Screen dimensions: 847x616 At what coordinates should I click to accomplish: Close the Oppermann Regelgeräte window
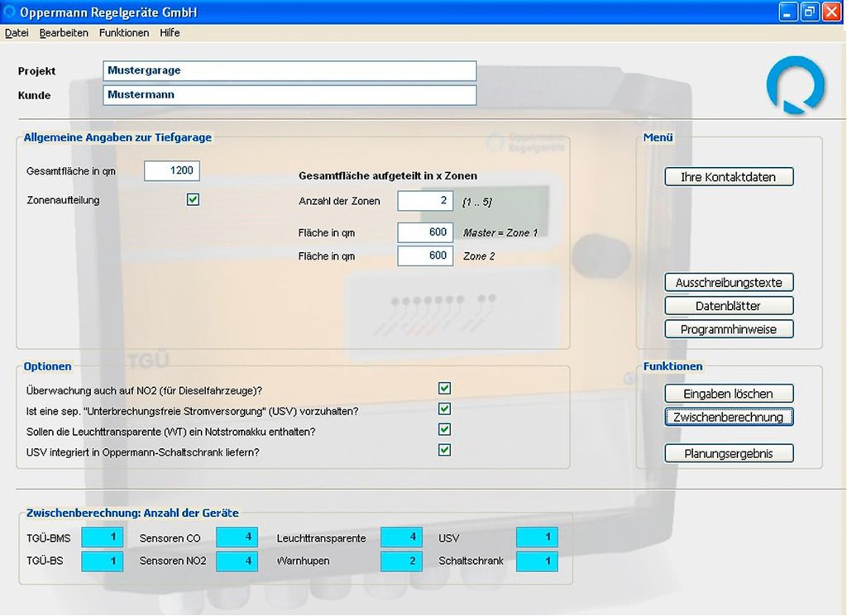click(831, 12)
